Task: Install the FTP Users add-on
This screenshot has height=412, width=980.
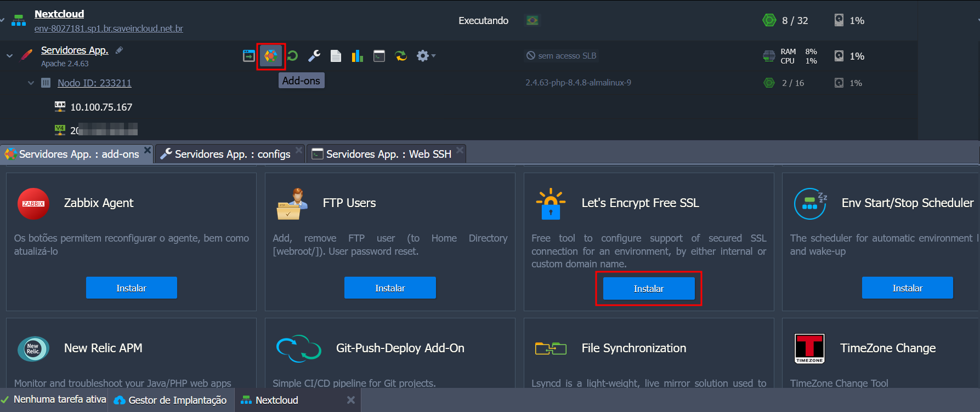Action: [390, 288]
